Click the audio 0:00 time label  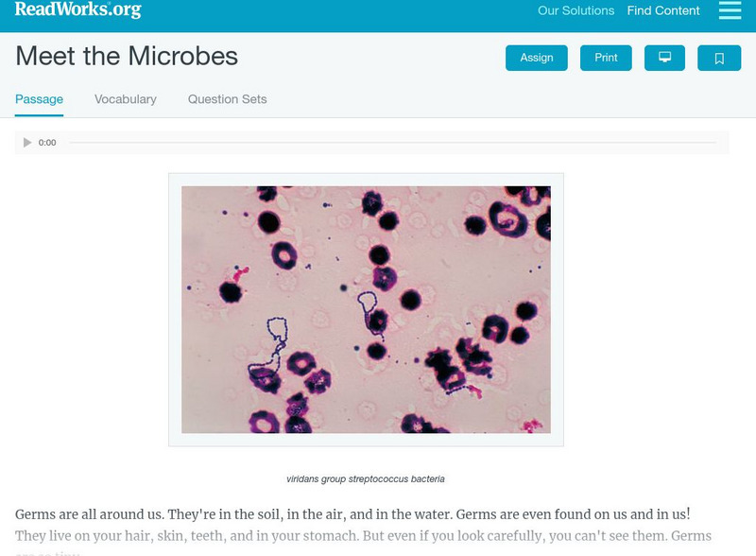point(47,143)
